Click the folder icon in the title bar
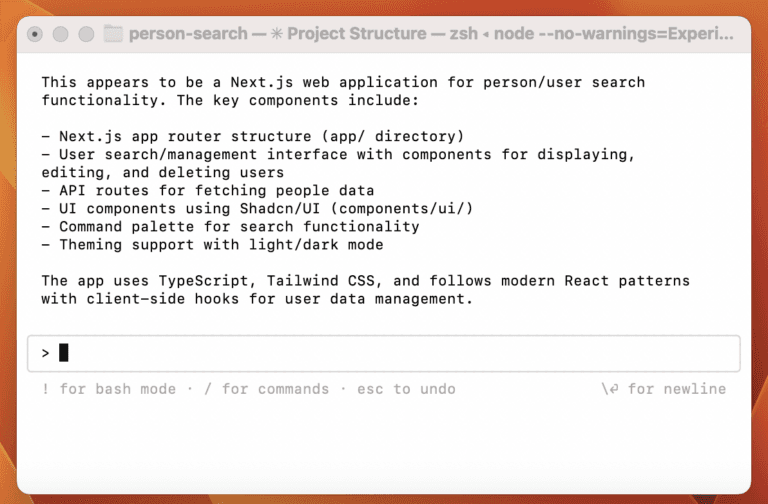This screenshot has height=504, width=768. click(x=113, y=34)
